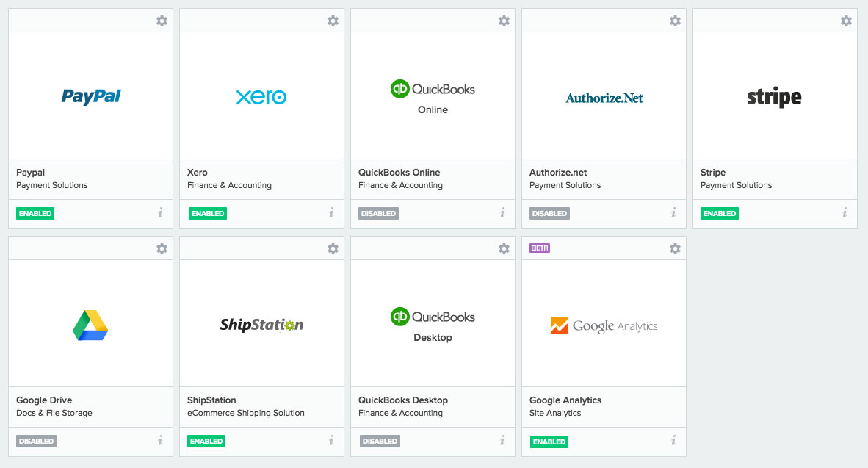Click the Google Analytics title text
This screenshot has width=868, height=468.
(x=565, y=400)
